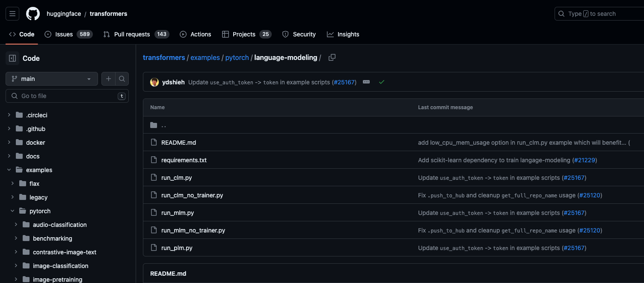Expand the .circleci folder chevron
Screen dimensions: 644x283
(9, 115)
